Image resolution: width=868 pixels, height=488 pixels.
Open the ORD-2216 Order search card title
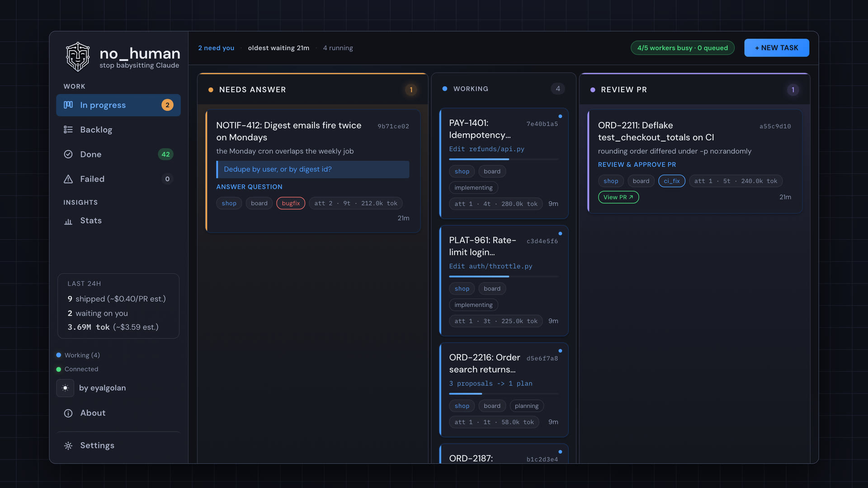point(485,363)
